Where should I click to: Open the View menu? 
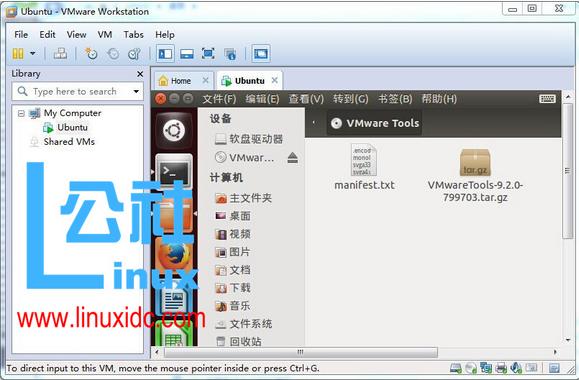(x=76, y=35)
